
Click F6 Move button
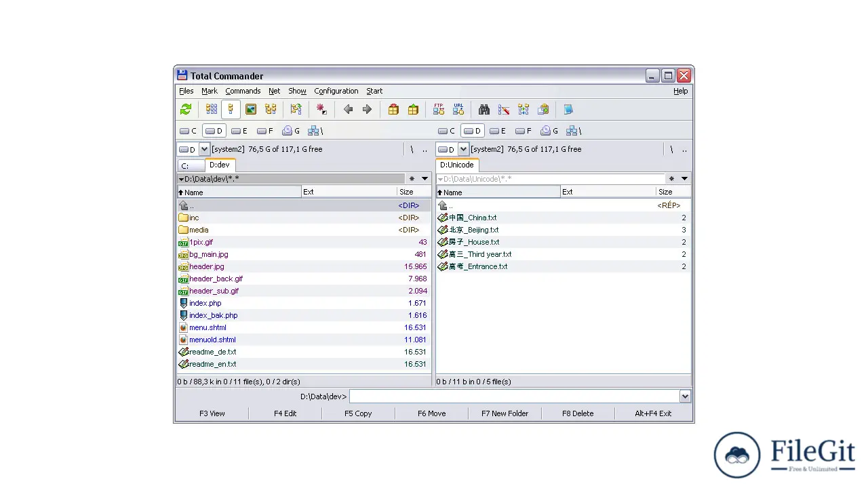pos(432,413)
